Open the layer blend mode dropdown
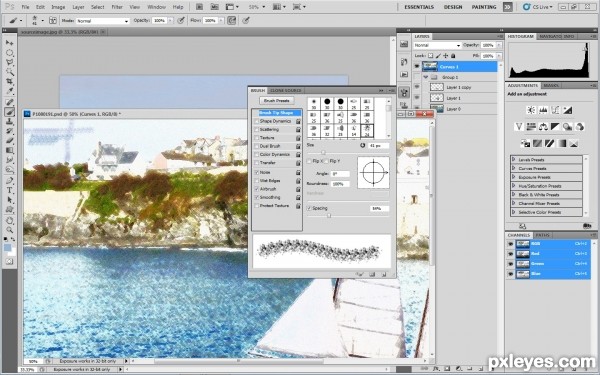 tap(437, 45)
